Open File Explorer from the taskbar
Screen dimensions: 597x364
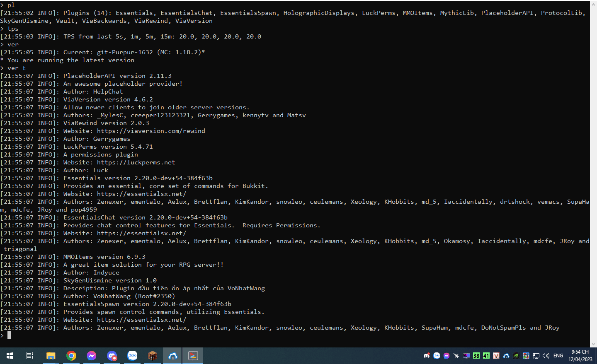(51, 356)
